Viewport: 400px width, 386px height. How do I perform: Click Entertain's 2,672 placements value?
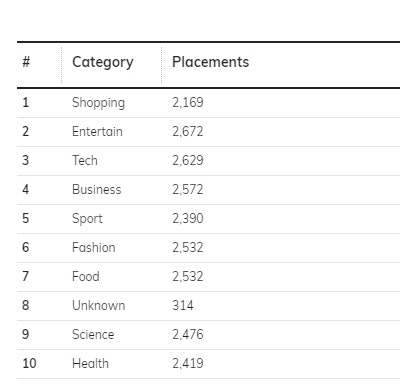188,131
